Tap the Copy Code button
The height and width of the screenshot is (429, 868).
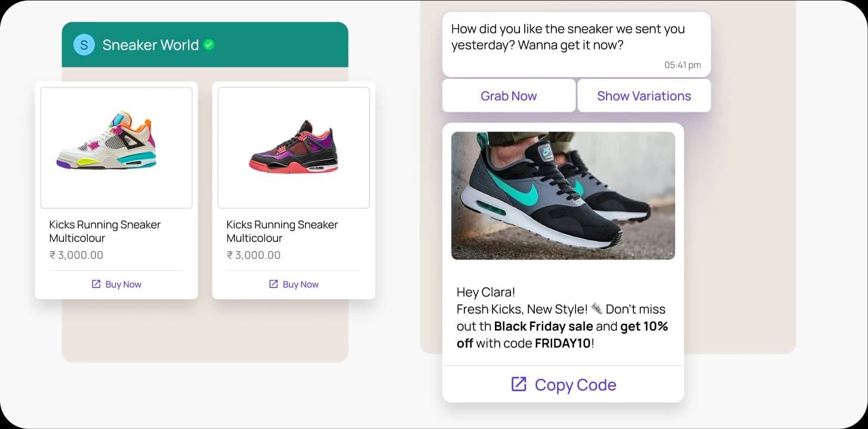(x=562, y=384)
